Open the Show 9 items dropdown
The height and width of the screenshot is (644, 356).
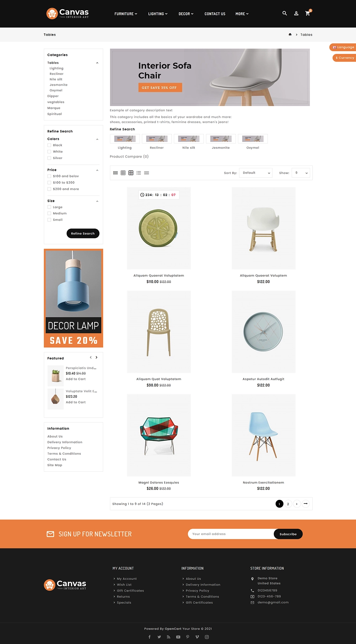point(301,173)
